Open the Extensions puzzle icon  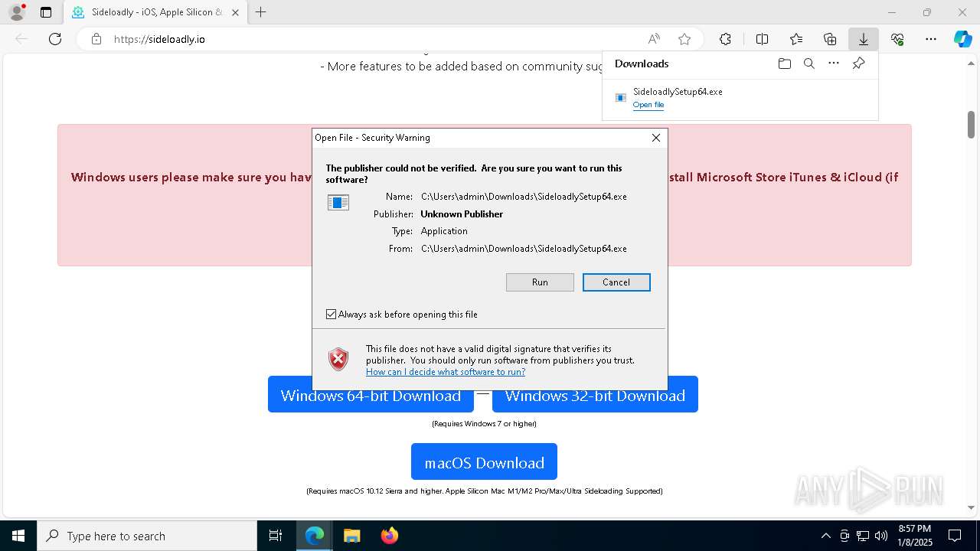coord(725,39)
